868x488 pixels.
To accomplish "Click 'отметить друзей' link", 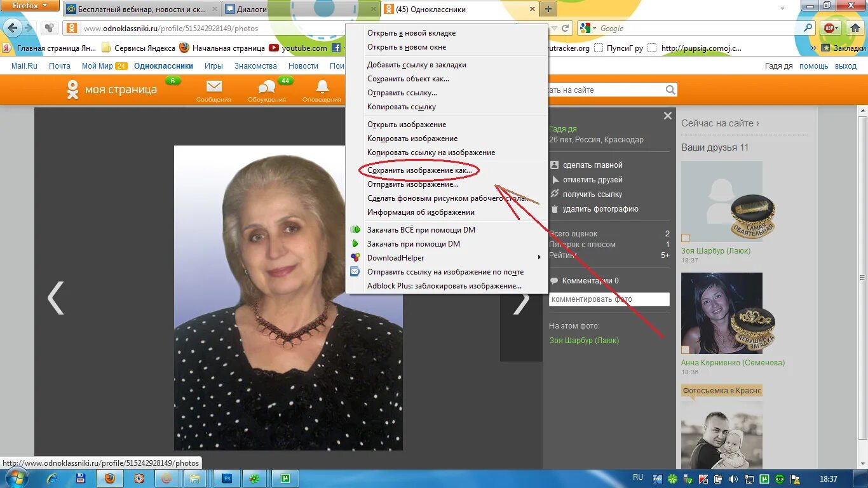I will 593,180.
